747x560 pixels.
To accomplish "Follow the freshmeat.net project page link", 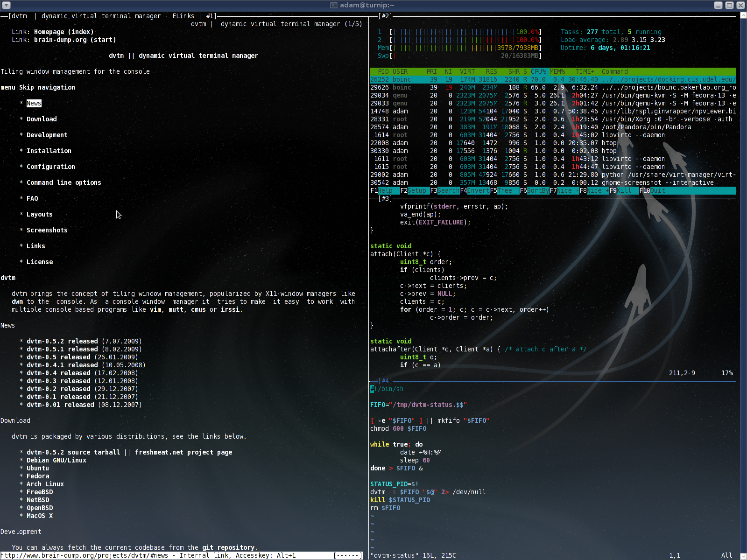I will [x=183, y=452].
